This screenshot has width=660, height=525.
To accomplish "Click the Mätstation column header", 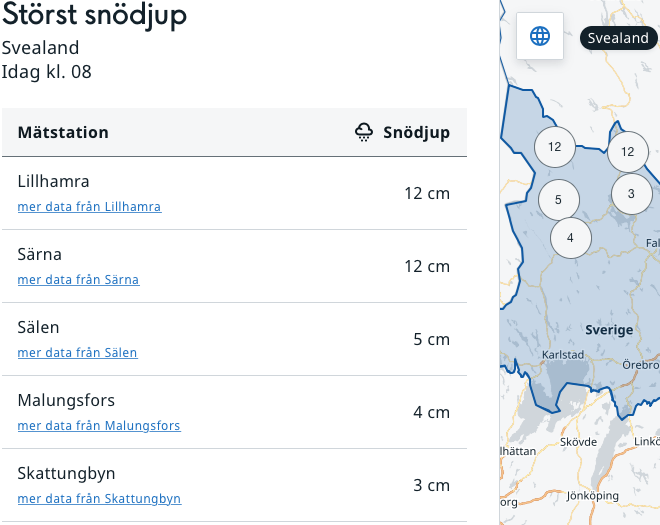I will tap(63, 132).
